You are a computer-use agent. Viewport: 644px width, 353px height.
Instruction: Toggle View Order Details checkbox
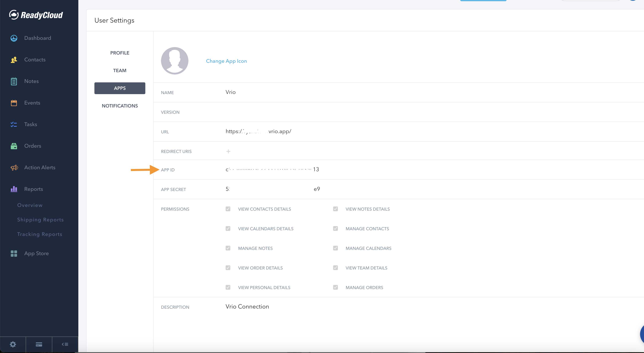point(228,268)
